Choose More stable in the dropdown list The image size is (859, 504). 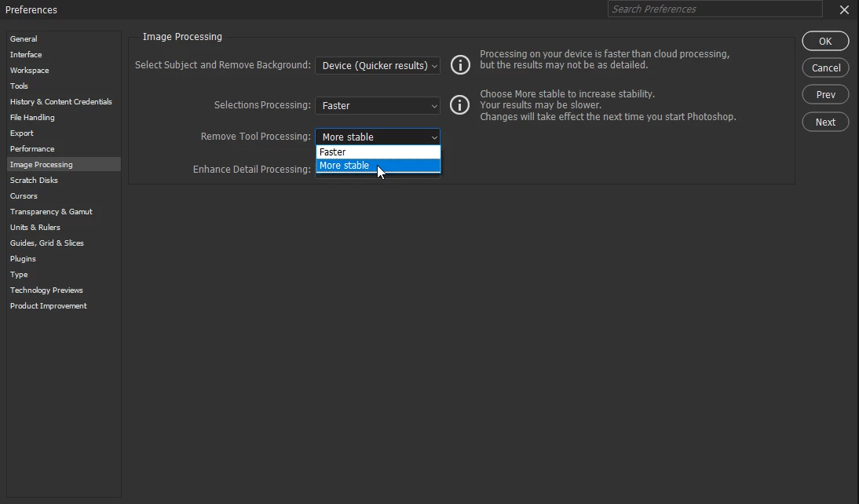click(378, 166)
